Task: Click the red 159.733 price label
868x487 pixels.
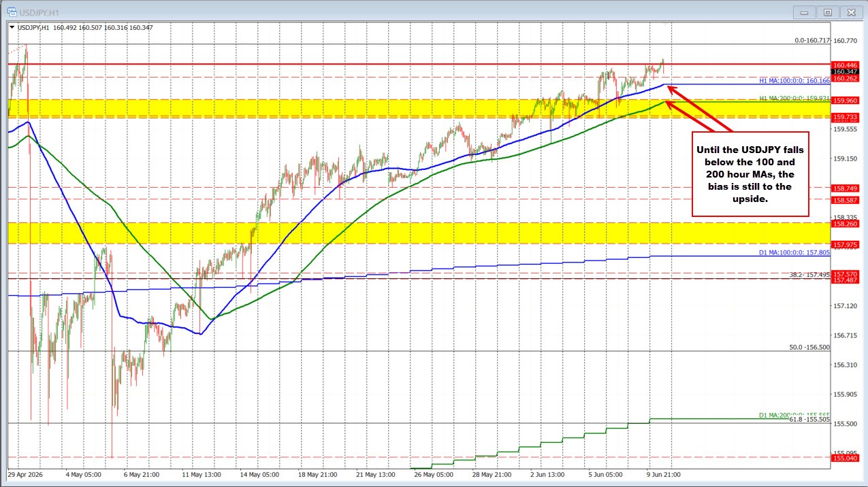Action: 845,116
